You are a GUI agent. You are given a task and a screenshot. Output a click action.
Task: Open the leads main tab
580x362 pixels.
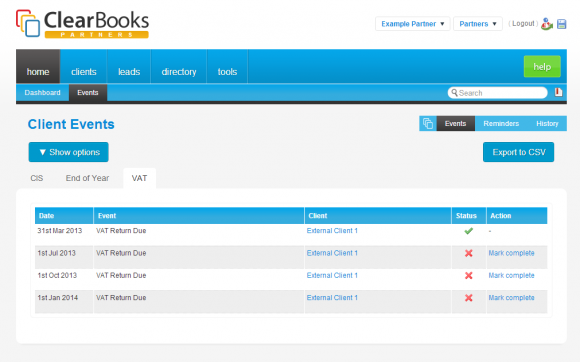click(x=129, y=67)
